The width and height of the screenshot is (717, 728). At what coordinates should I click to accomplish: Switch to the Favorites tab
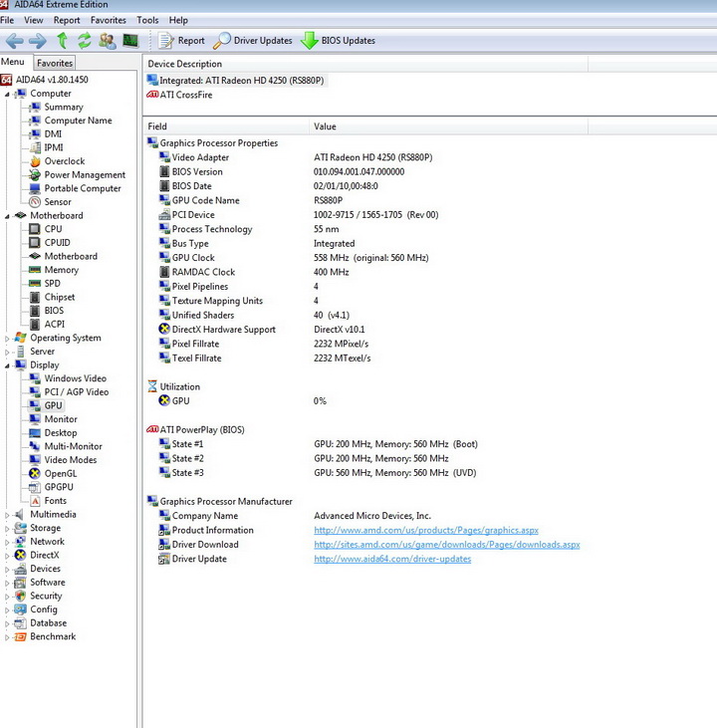click(55, 63)
